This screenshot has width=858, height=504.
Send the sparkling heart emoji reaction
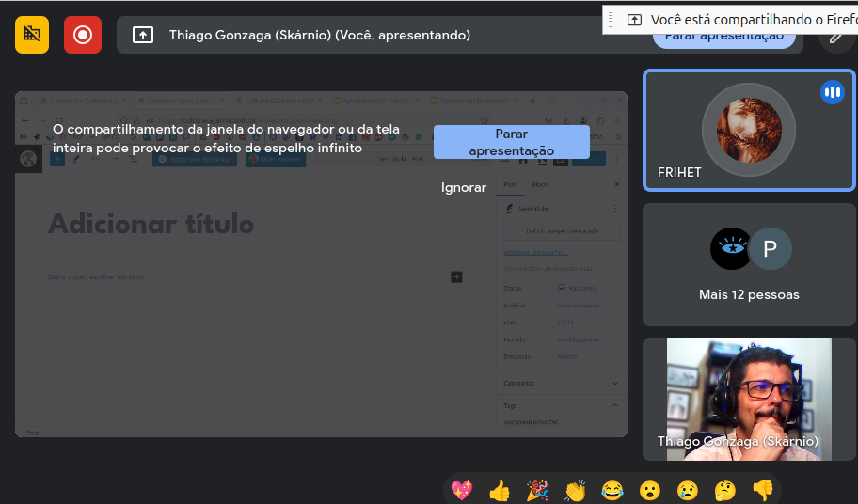pos(461,490)
